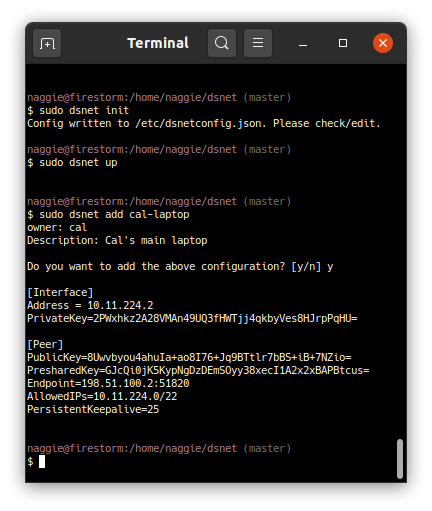Click the 'sudo dsnet init' command line
The height and width of the screenshot is (511, 432).
(x=78, y=110)
